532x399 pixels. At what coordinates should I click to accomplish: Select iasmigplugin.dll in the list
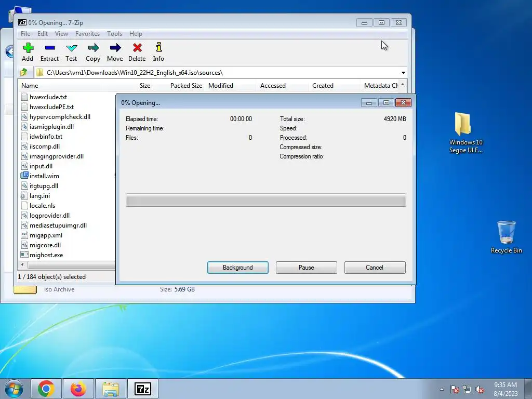pyautogui.click(x=51, y=127)
